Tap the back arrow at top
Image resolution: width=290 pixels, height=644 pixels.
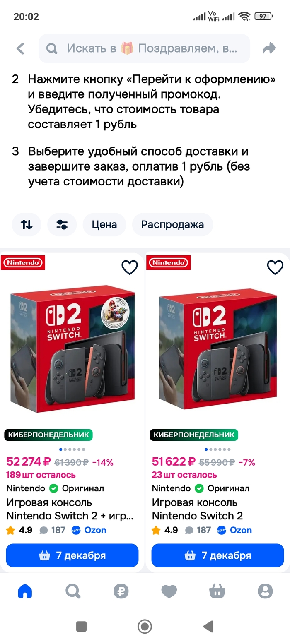(x=20, y=48)
